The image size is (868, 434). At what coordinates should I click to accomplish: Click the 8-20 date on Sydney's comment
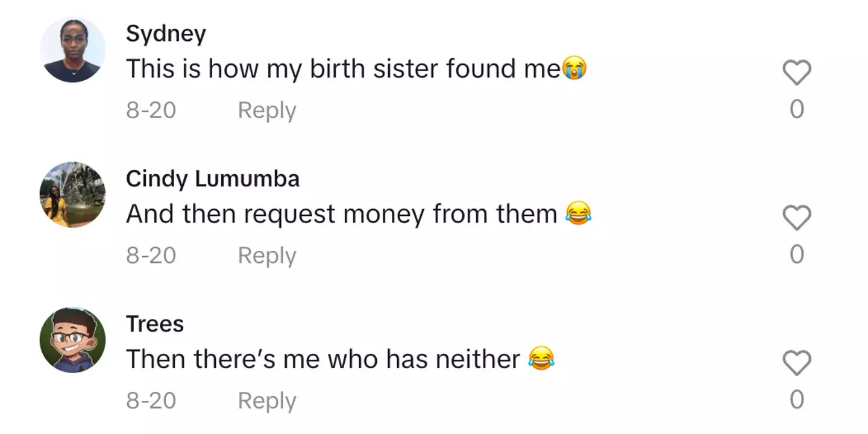[151, 110]
